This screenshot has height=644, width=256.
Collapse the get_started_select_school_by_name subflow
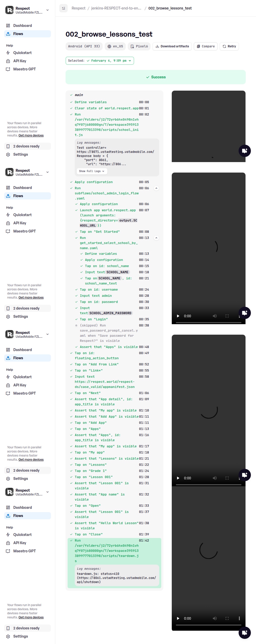[156, 238]
